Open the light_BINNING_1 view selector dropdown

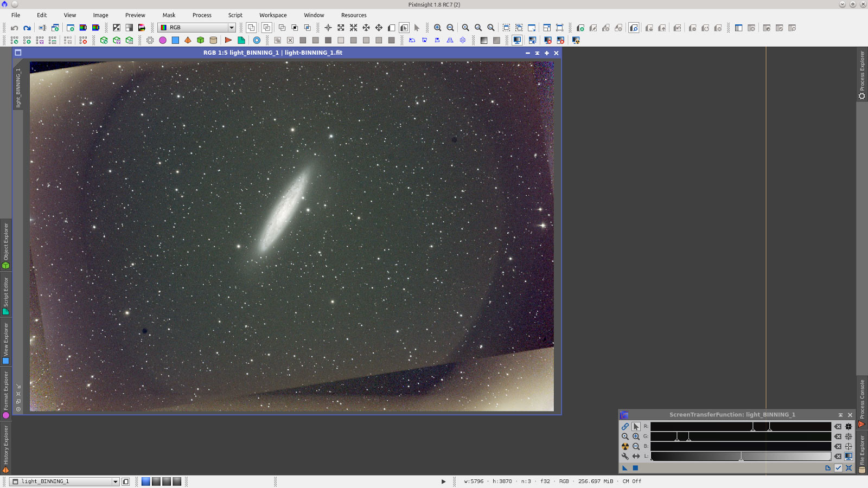[115, 481]
